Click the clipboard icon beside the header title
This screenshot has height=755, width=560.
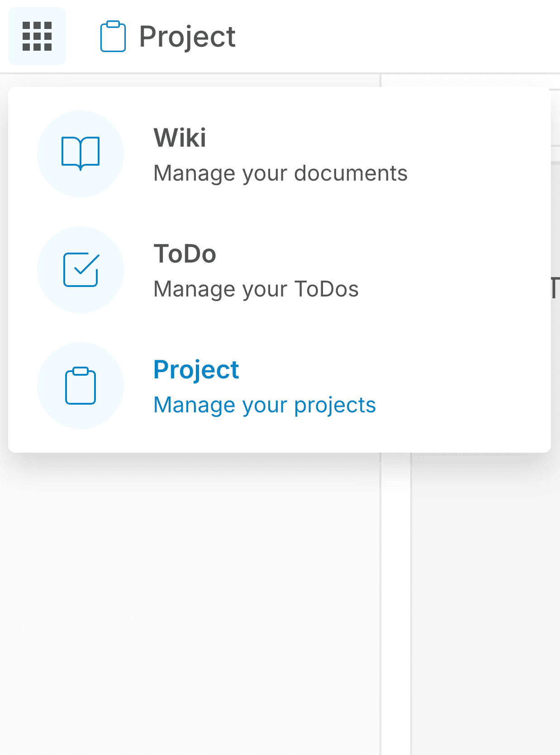tap(113, 36)
